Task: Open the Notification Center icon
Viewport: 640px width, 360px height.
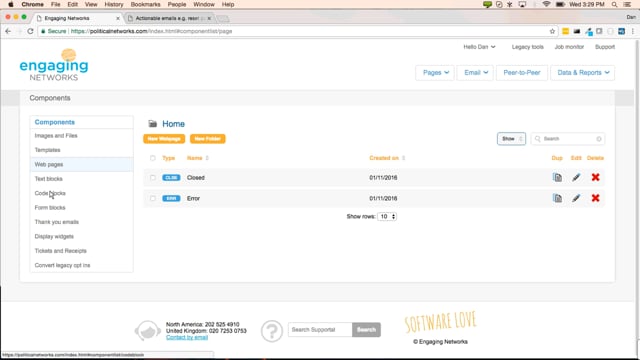Action: (628, 4)
